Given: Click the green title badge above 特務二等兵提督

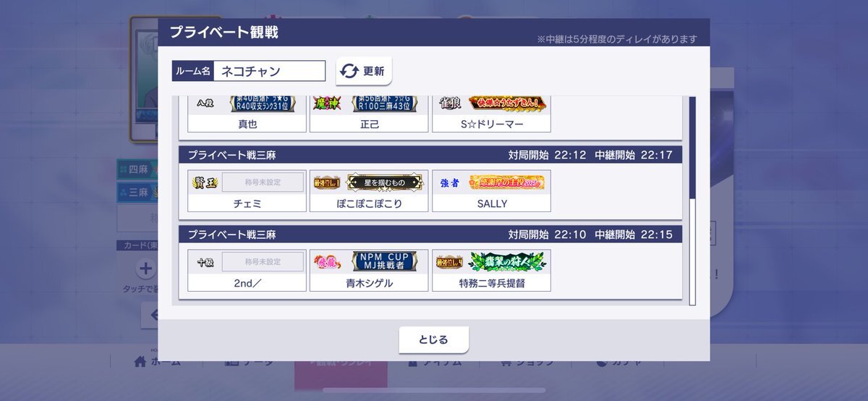Looking at the screenshot, I should (x=506, y=261).
